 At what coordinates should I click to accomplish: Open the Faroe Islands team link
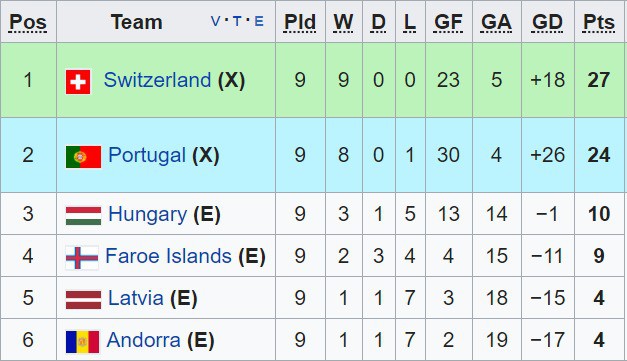168,256
